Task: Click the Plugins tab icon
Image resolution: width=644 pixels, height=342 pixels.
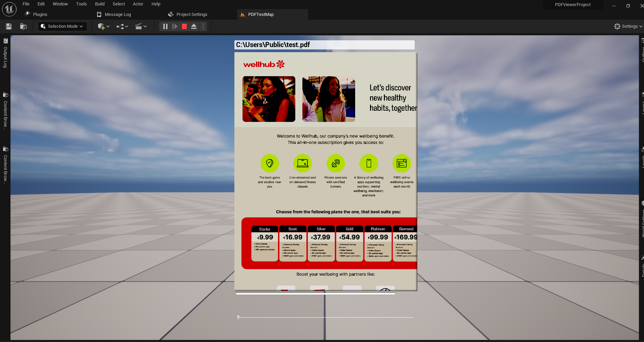Action: [28, 14]
